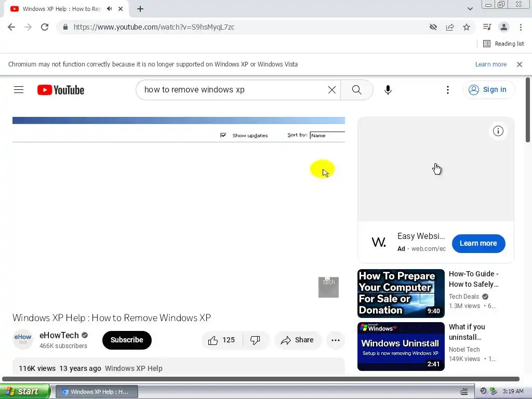This screenshot has width=532, height=399.
Task: Run the YouTube search magnifier button
Action: [x=356, y=90]
